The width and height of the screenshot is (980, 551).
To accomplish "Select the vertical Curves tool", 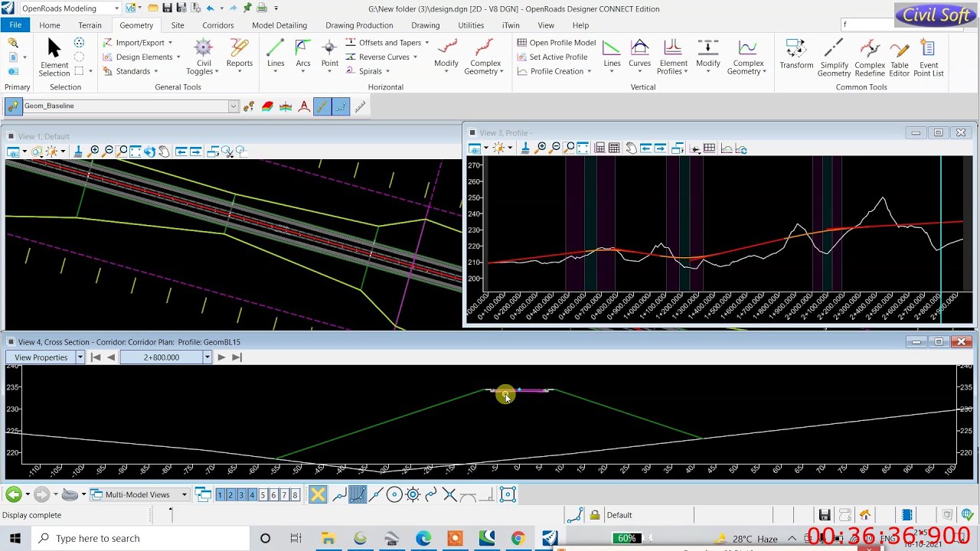I will 639,55.
